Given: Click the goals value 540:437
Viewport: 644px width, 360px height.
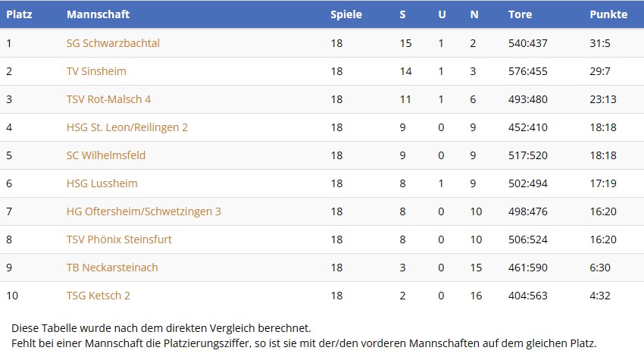Looking at the screenshot, I should [527, 43].
